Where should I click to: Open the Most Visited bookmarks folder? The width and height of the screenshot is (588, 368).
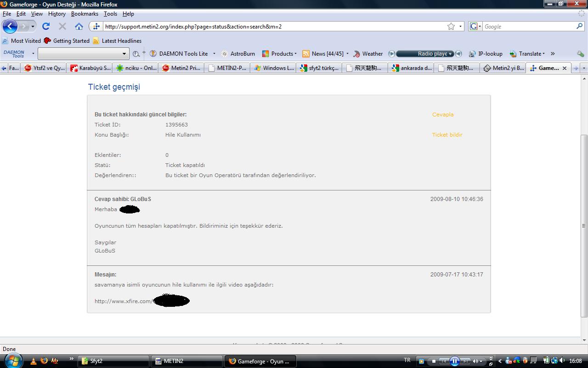22,40
